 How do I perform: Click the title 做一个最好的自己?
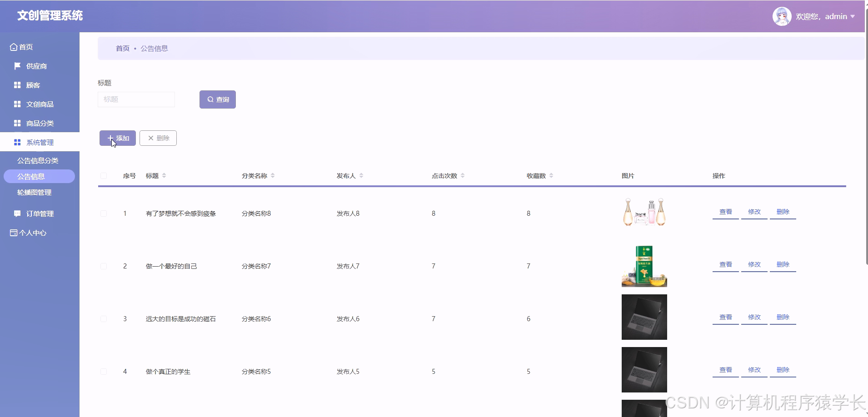pyautogui.click(x=171, y=266)
